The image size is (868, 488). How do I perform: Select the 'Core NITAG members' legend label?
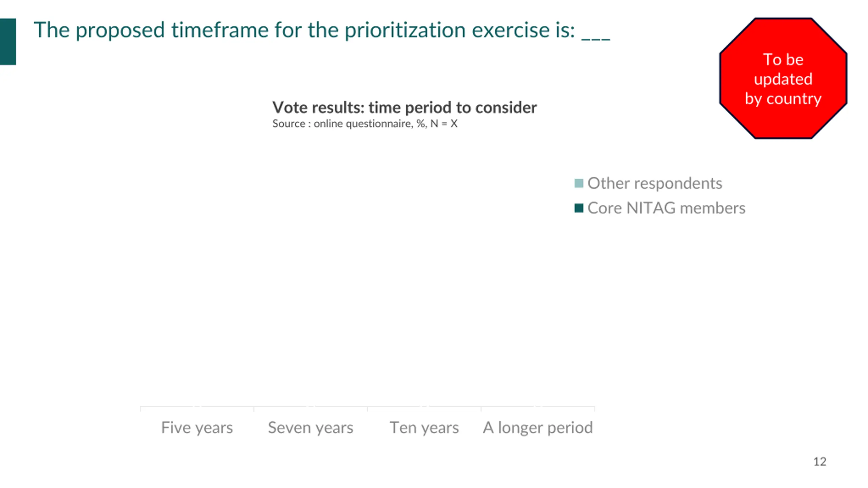tap(666, 208)
